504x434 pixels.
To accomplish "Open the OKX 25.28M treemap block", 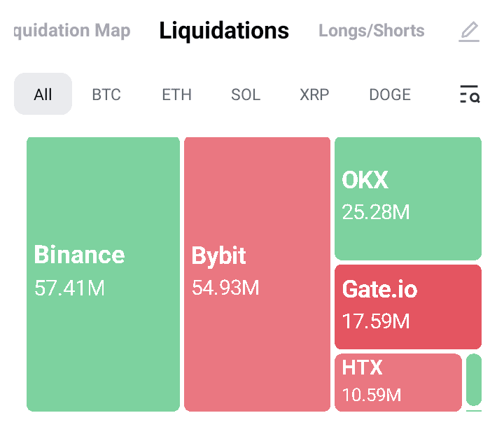I will click(x=408, y=199).
